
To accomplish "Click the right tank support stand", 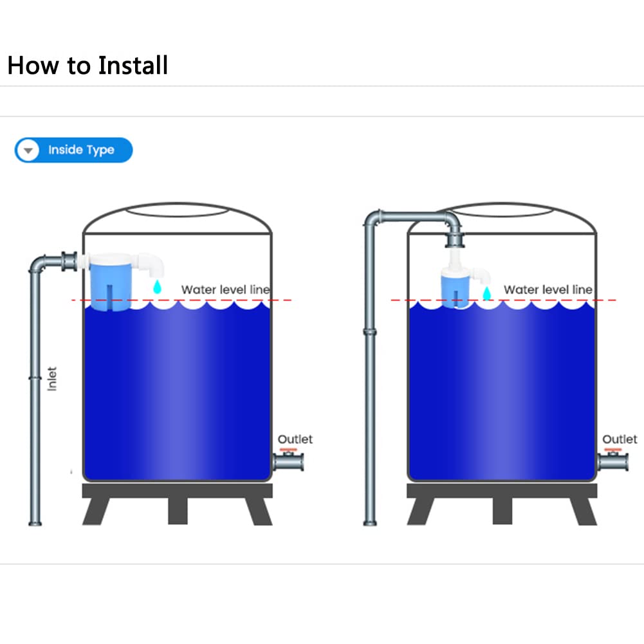I will point(502,504).
